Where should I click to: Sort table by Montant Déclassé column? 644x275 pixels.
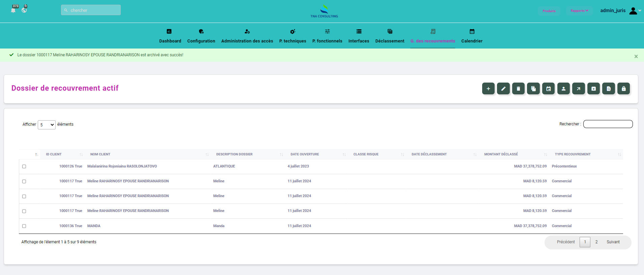click(x=501, y=154)
